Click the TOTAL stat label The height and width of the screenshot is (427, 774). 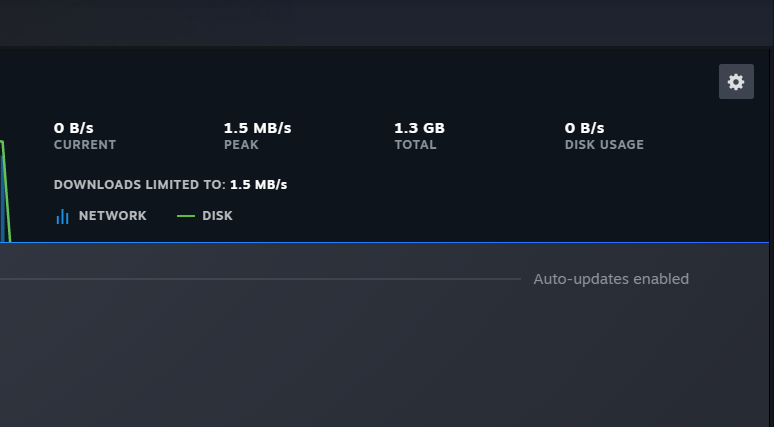point(415,145)
